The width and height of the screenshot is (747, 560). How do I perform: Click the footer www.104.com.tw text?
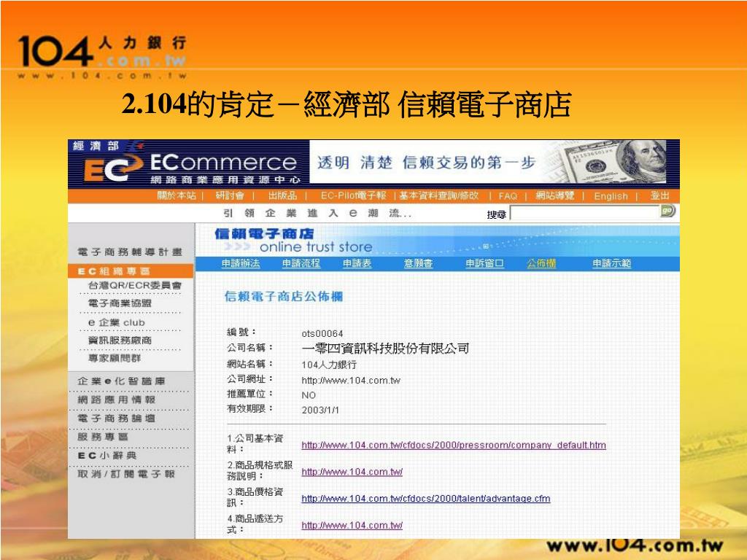point(635,545)
